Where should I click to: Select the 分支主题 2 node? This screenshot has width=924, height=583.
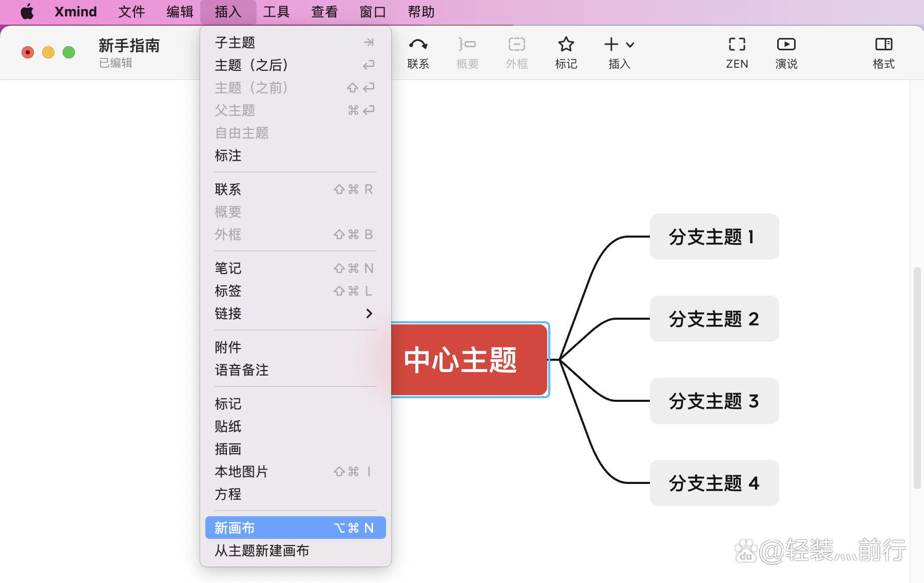(x=714, y=319)
